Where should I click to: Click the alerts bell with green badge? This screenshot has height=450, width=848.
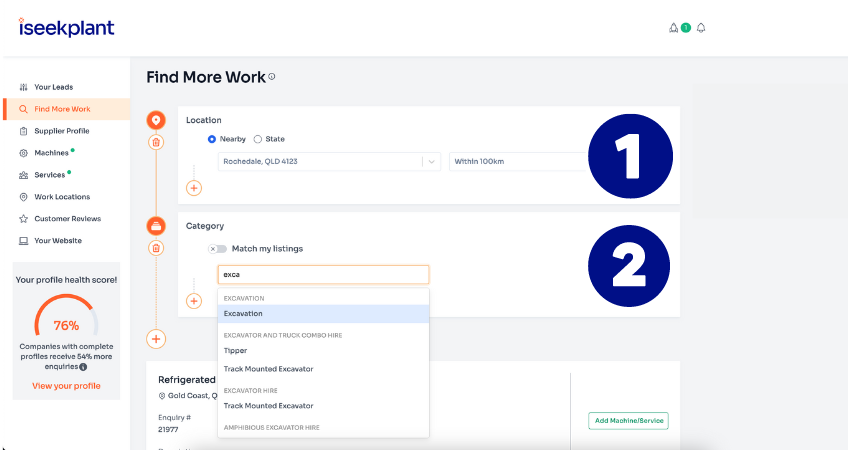click(x=677, y=28)
